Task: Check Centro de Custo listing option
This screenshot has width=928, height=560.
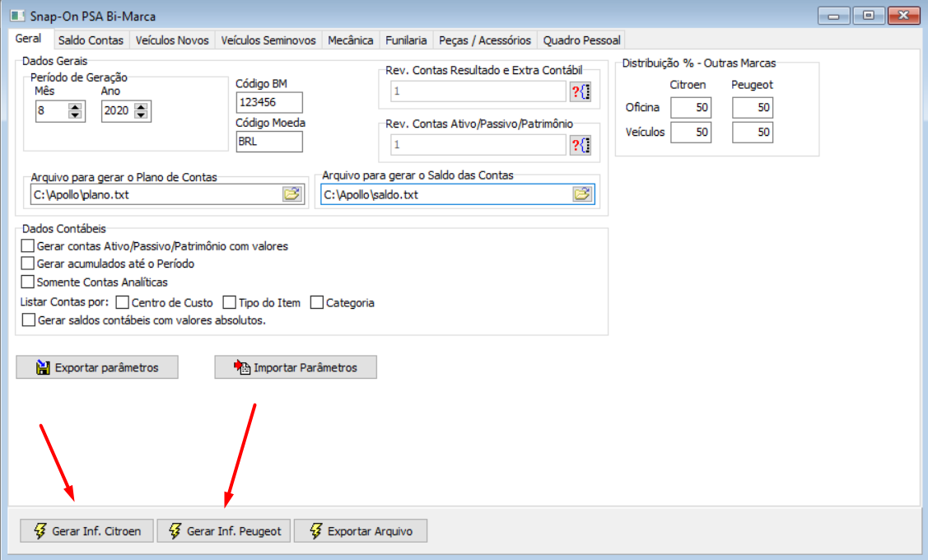Action: (x=123, y=302)
